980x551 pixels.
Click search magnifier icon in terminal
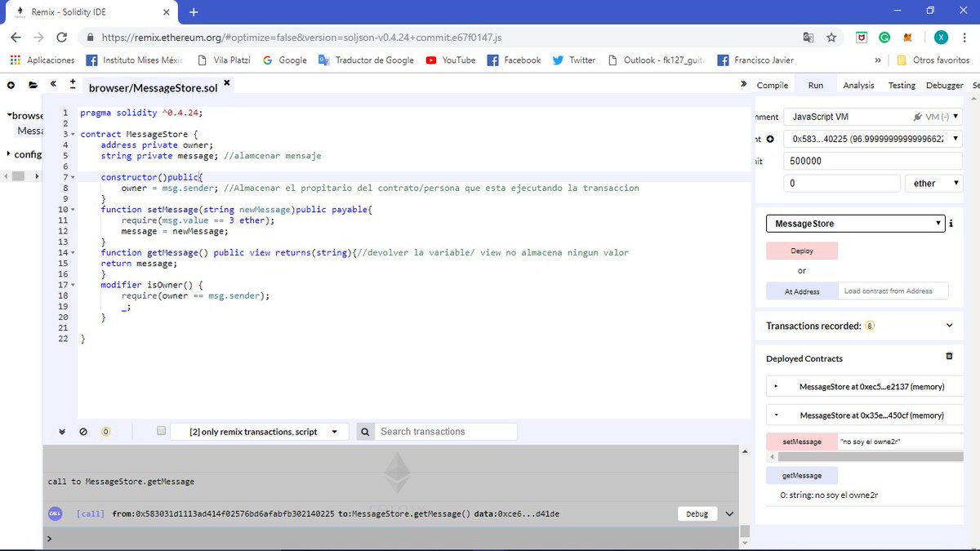[x=365, y=432]
